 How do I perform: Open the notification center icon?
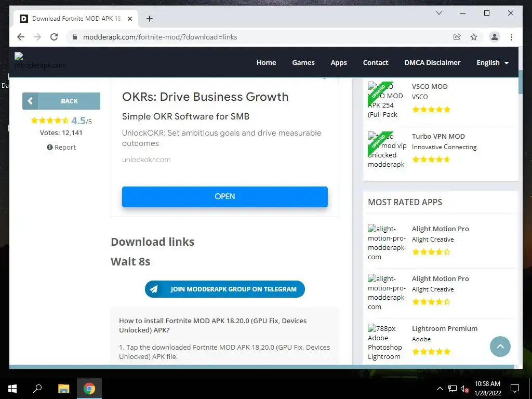coord(515,389)
